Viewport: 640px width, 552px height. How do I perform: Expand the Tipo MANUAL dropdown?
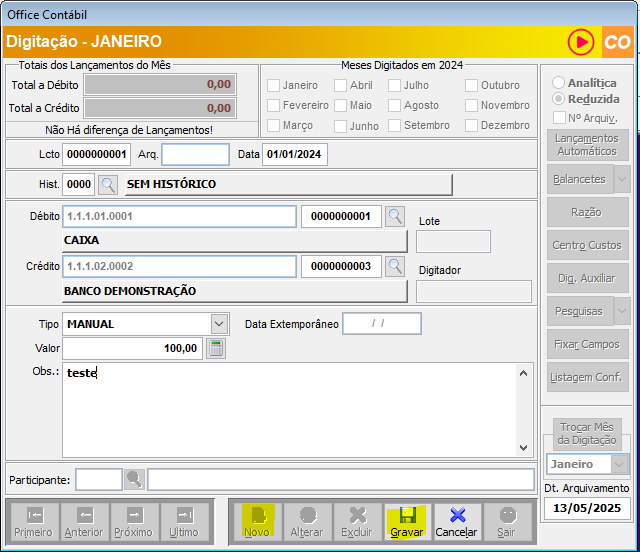219,324
